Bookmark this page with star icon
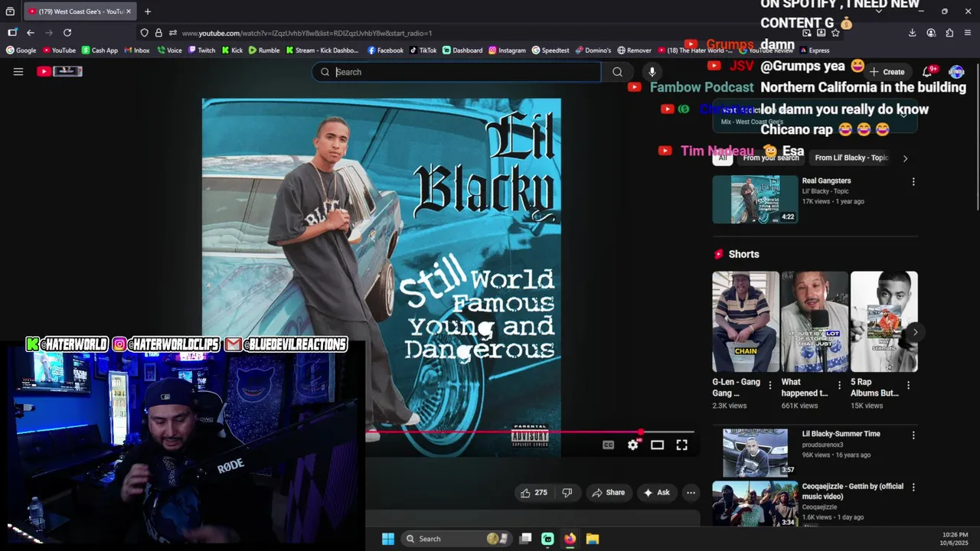 (x=835, y=33)
